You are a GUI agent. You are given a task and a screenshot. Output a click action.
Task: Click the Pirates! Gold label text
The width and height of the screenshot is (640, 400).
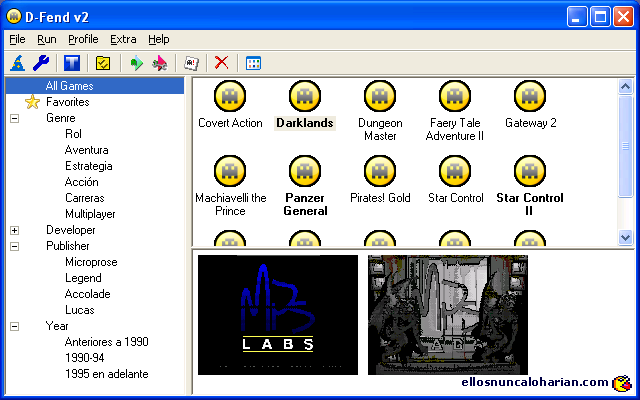[x=380, y=198]
